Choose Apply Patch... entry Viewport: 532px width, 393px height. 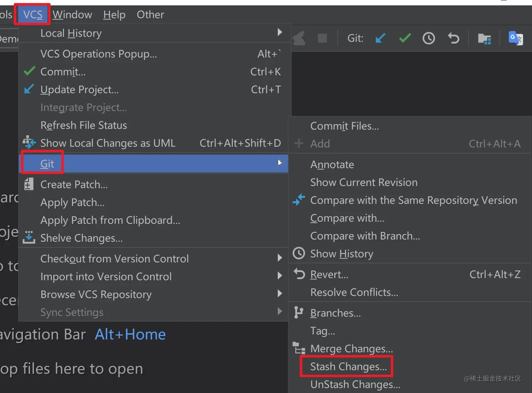point(154,202)
